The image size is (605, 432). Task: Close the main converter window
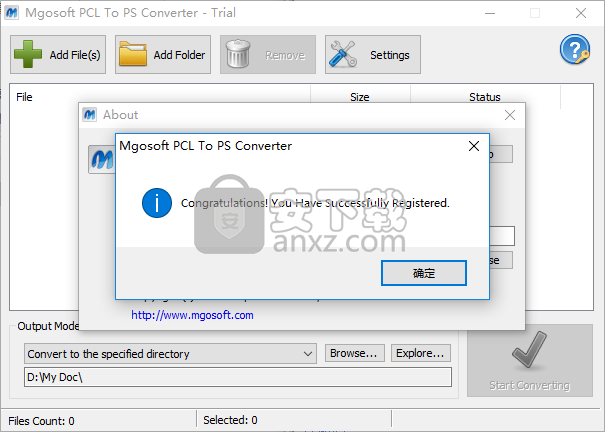point(581,13)
